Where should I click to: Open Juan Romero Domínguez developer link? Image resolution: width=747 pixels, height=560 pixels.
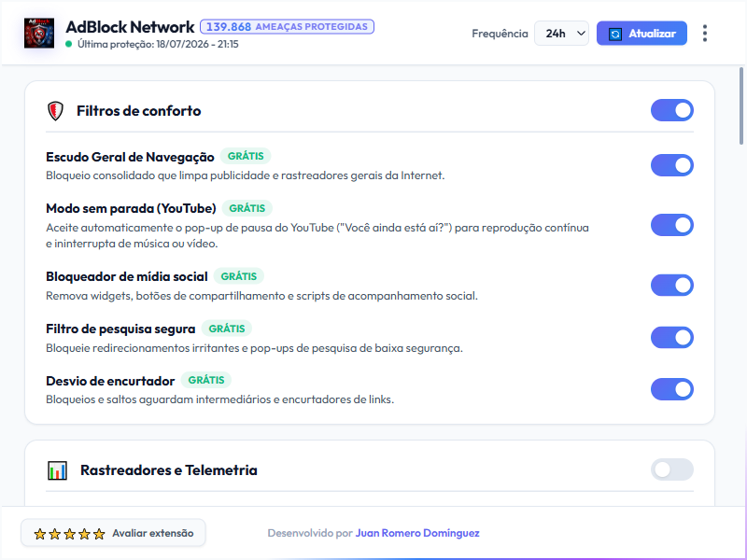(417, 533)
